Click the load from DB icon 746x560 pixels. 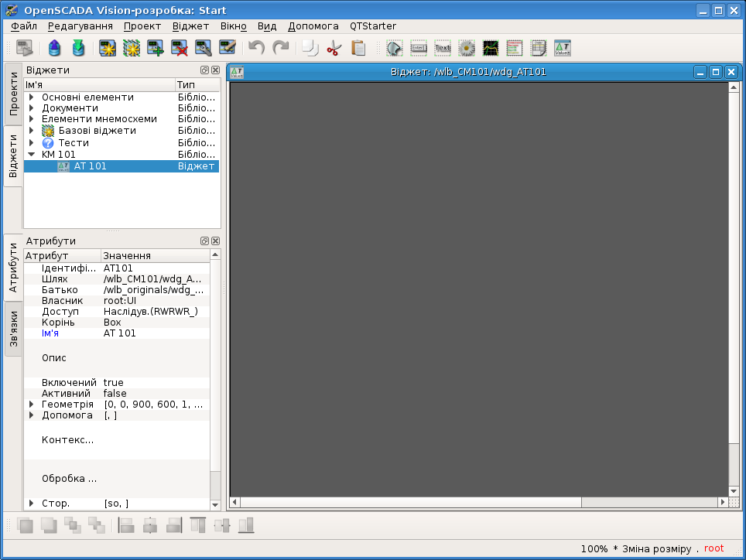coord(54,48)
